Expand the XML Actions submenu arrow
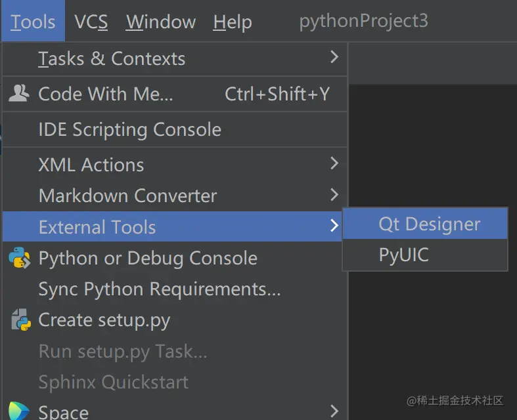Viewport: 517px width, 420px height. point(334,163)
